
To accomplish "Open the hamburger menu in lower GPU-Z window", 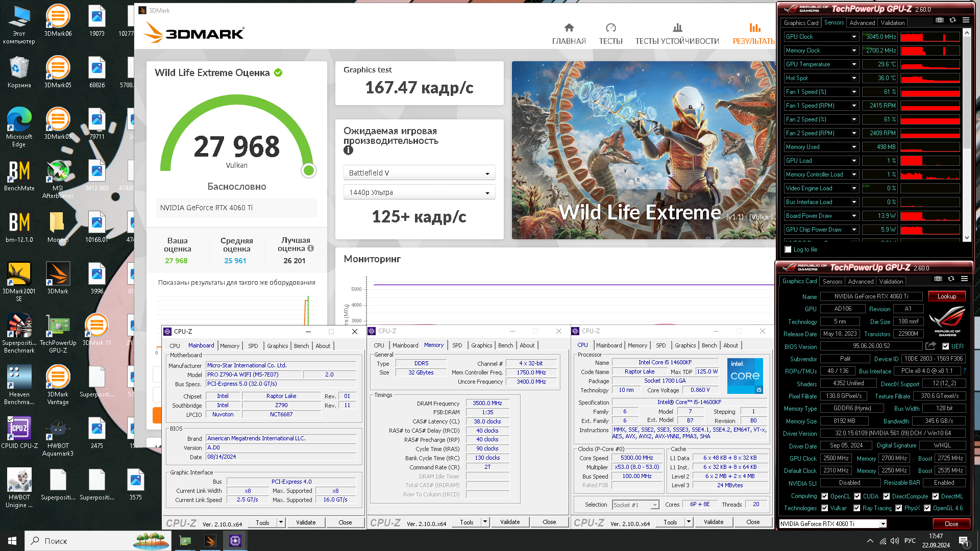I will [x=964, y=279].
